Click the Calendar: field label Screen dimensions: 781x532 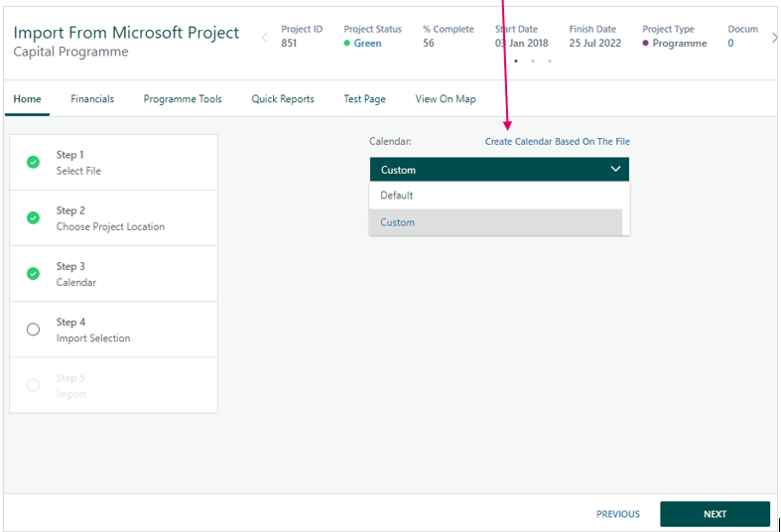click(x=390, y=142)
